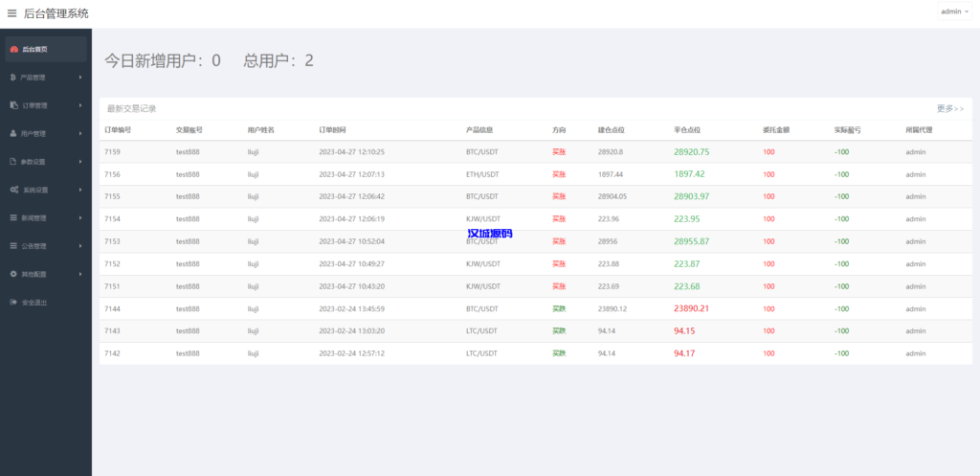Click the user icon for 用户管理
Image resolution: width=980 pixels, height=476 pixels.
[x=12, y=133]
